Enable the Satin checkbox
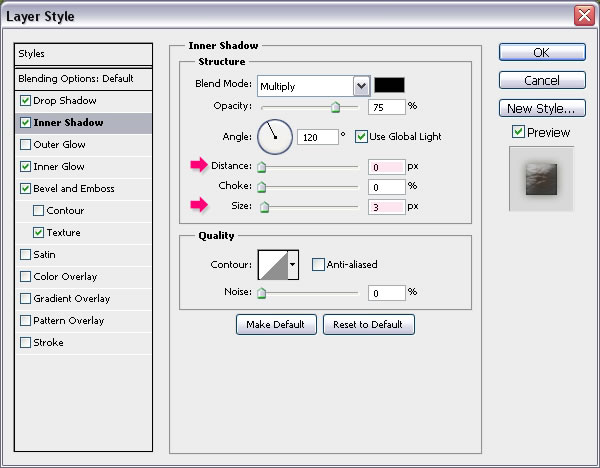 click(25, 254)
